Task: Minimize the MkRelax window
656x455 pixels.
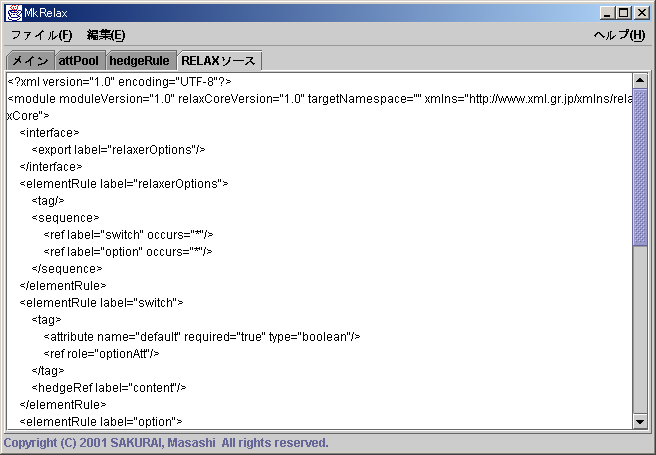Action: (x=606, y=12)
